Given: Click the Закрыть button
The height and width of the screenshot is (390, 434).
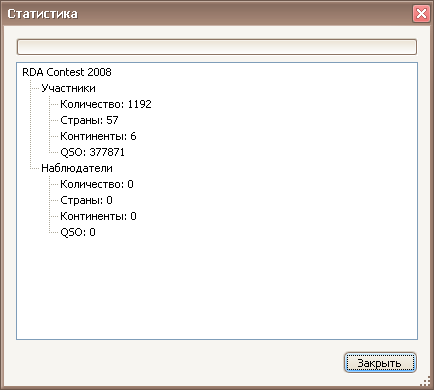Looking at the screenshot, I should click(380, 362).
